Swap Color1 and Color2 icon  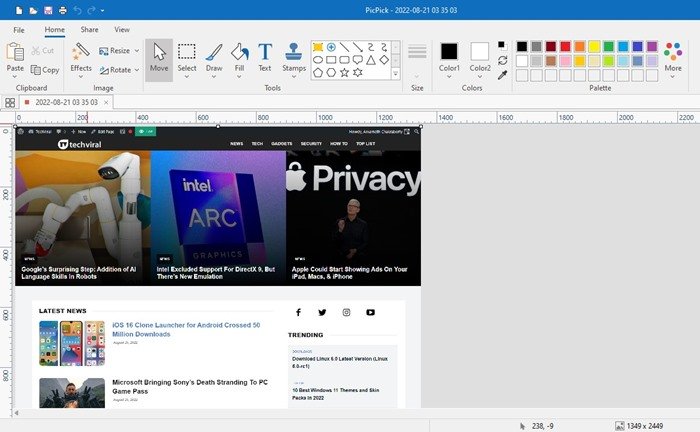[503, 59]
